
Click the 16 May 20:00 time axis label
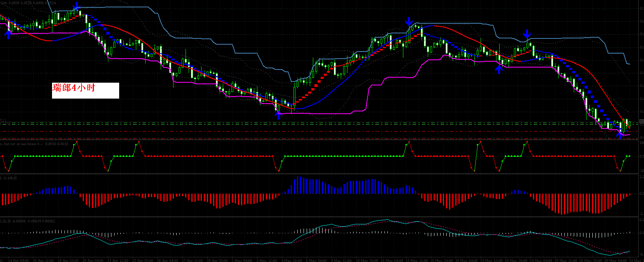(442, 260)
